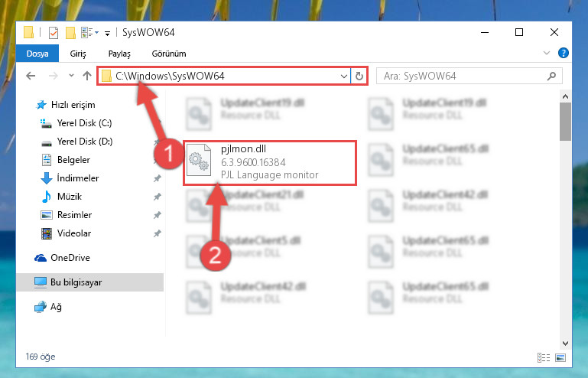Select pjlmon.dll file
Image resolution: width=588 pixels, height=378 pixels.
click(x=270, y=162)
